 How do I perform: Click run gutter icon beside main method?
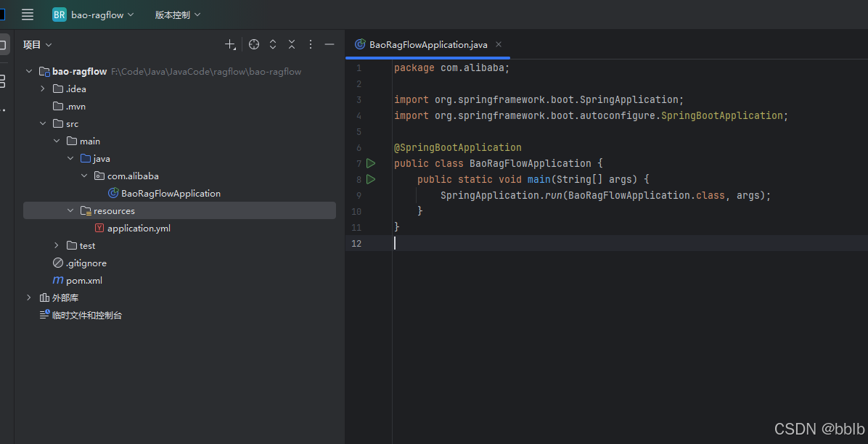[371, 179]
